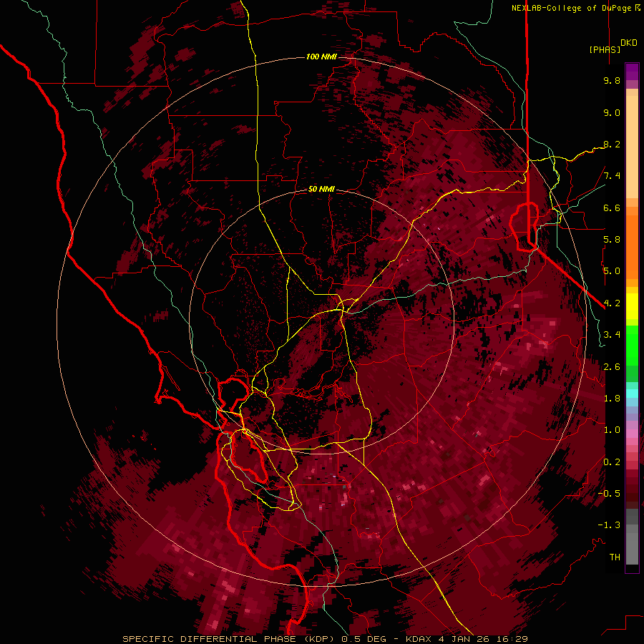Image resolution: width=644 pixels, height=644 pixels.
Task: Click the 0.2 value on the color scale
Action: [x=612, y=462]
